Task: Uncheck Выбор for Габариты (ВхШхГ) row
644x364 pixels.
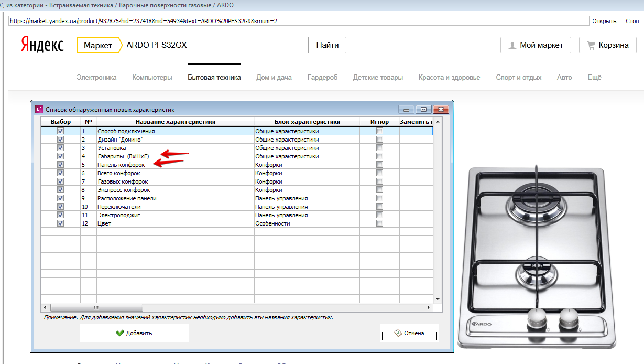Action: [x=60, y=156]
